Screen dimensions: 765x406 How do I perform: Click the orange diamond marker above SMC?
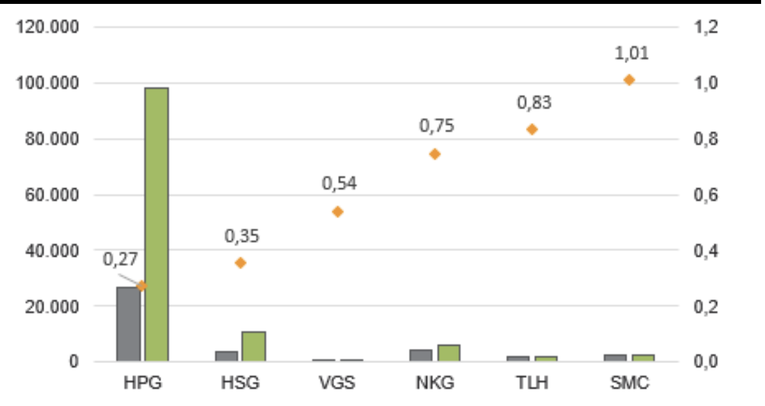tap(629, 79)
